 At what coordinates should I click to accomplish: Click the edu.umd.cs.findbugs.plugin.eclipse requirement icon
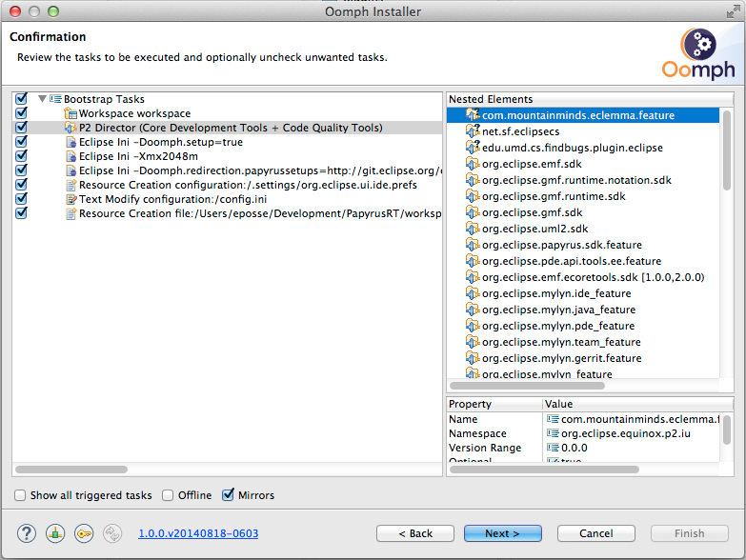[x=473, y=147]
